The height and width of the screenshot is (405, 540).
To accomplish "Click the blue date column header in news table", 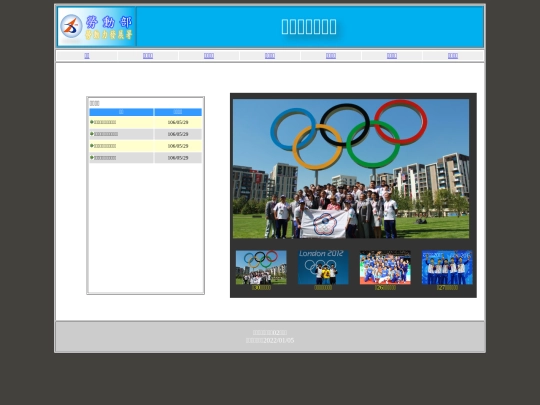I will coord(178,112).
